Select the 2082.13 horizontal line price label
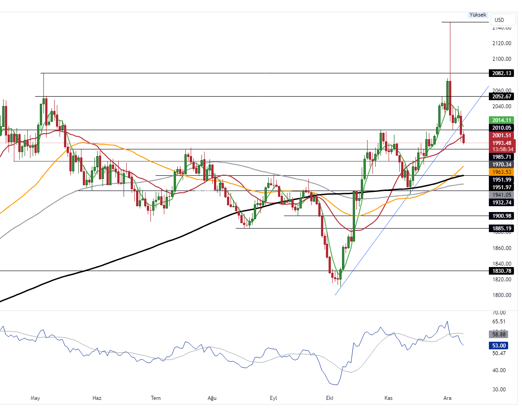522x420 pixels. click(x=501, y=73)
